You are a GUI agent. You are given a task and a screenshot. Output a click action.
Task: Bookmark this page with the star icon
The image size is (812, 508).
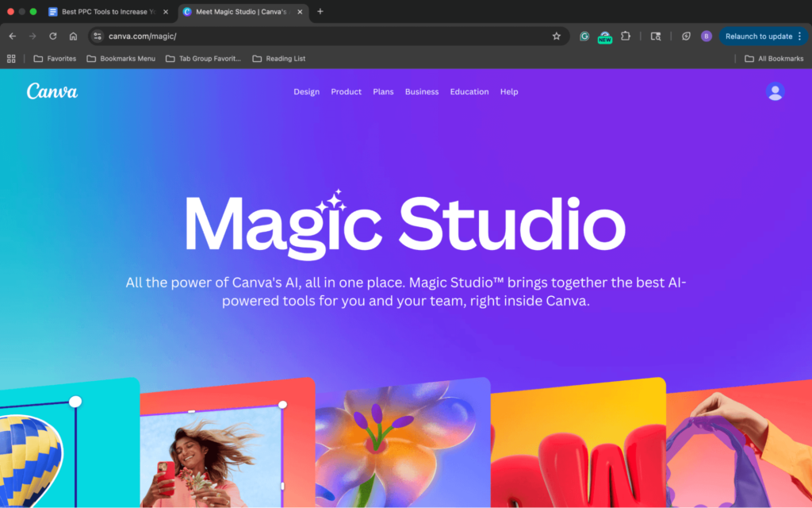coord(556,37)
